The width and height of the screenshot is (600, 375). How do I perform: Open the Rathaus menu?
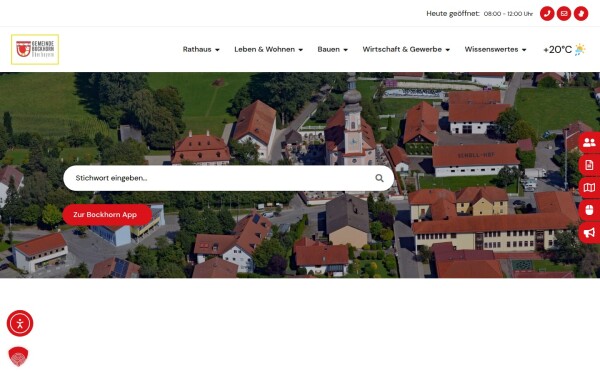point(197,49)
